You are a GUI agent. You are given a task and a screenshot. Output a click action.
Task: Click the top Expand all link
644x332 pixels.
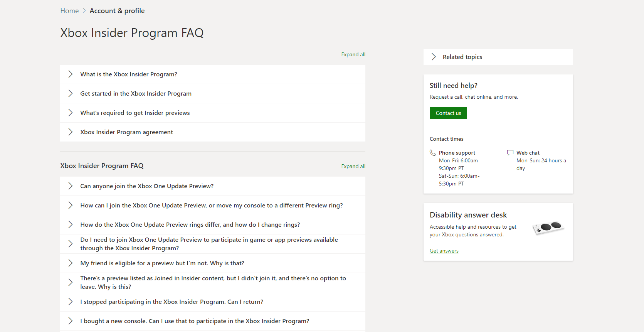click(x=353, y=54)
